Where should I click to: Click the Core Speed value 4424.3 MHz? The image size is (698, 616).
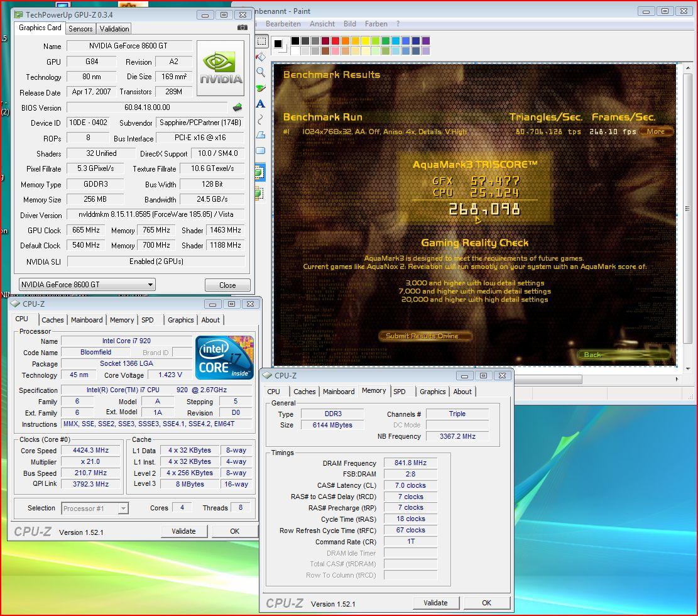pyautogui.click(x=91, y=450)
